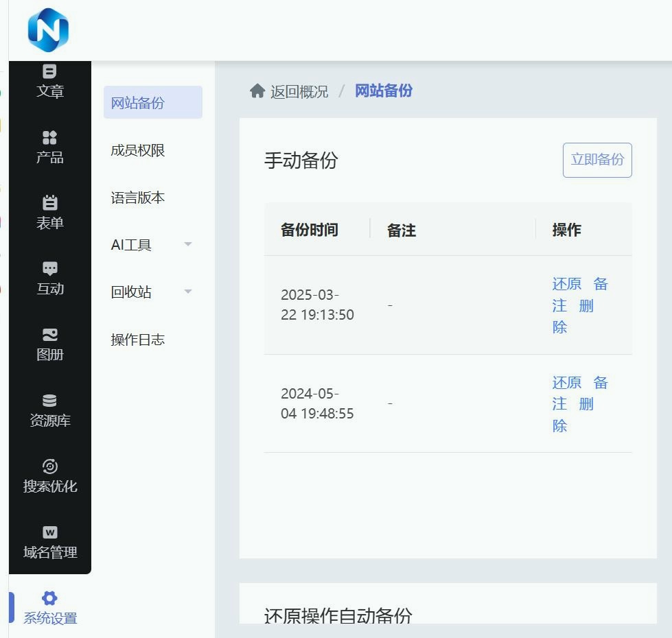Screen dimensions: 672x638
Task: Open the 搜索优化 SEO sidebar icon
Action: [x=49, y=466]
